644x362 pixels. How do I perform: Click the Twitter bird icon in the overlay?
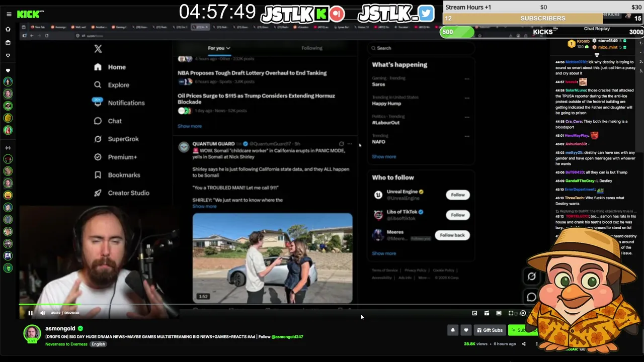click(426, 14)
